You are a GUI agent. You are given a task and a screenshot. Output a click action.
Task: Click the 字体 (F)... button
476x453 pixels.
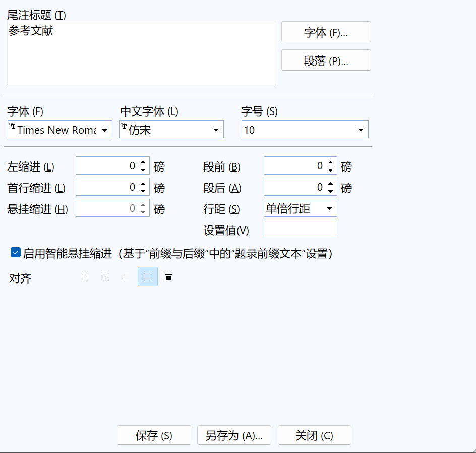326,32
